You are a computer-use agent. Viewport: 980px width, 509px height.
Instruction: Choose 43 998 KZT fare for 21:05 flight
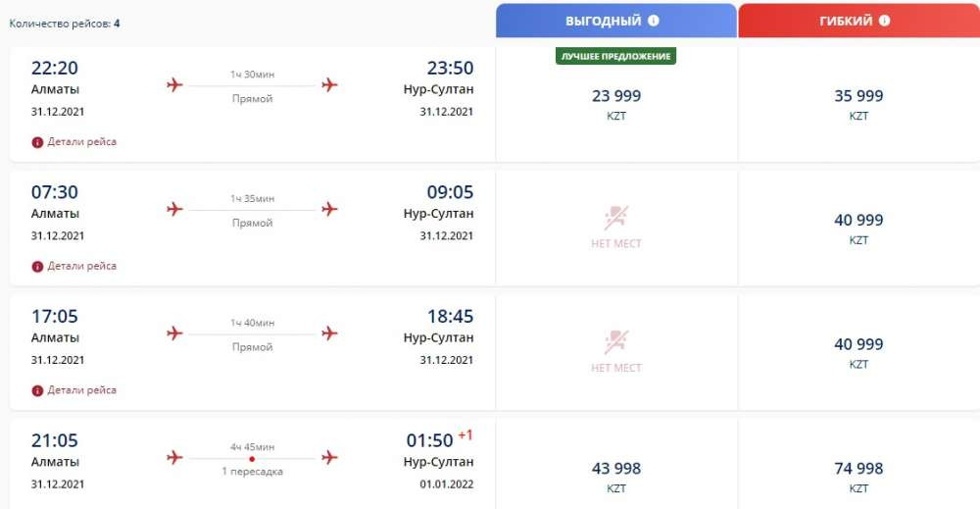coord(616,477)
